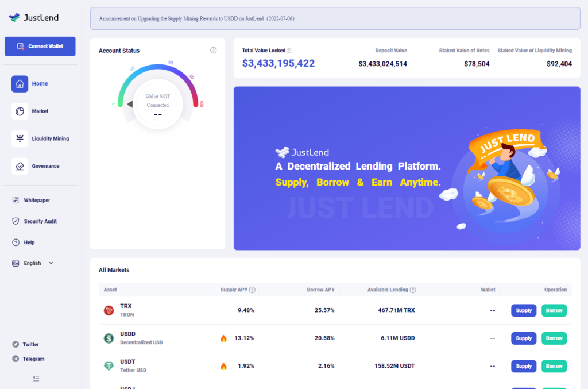Switch to the Home section

tap(40, 83)
